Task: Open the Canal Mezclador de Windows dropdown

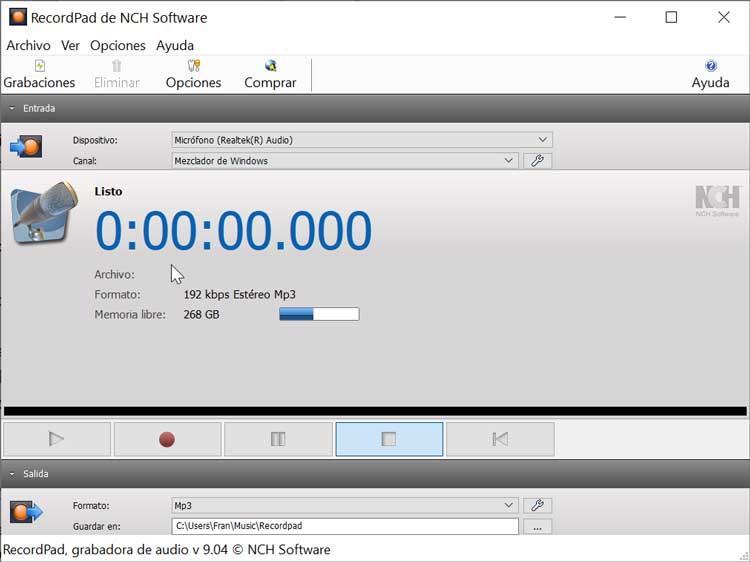Action: tap(345, 161)
